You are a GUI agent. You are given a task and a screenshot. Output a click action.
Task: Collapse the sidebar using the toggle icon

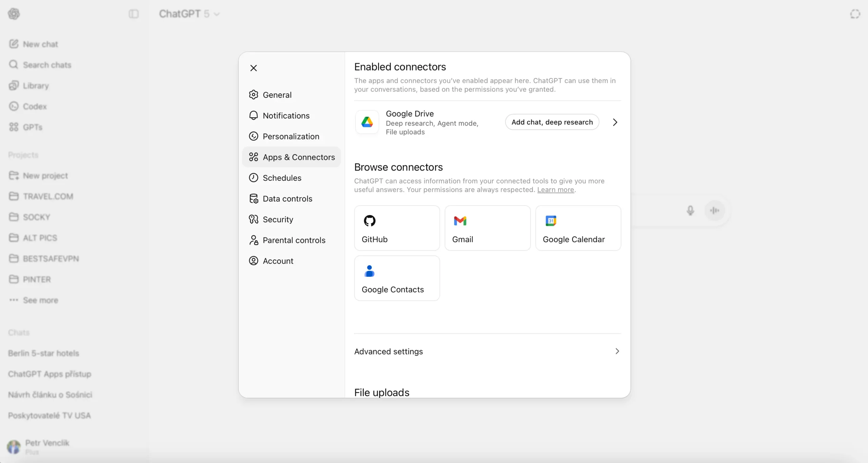click(133, 14)
